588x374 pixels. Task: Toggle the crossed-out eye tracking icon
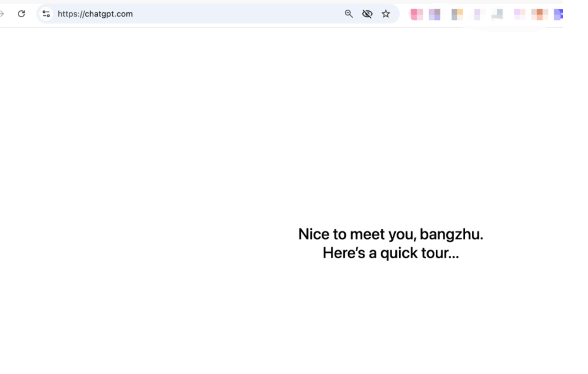click(x=367, y=14)
